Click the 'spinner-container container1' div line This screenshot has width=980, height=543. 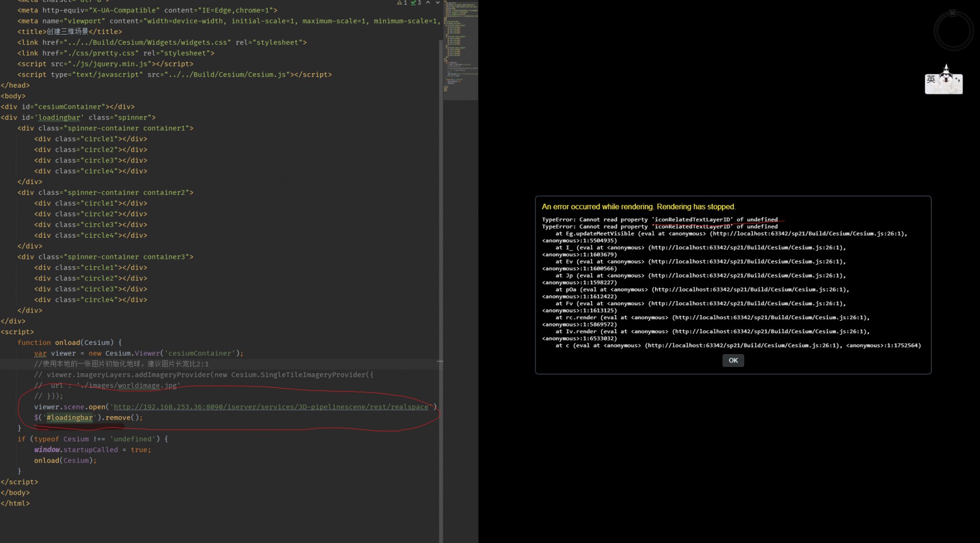point(105,128)
